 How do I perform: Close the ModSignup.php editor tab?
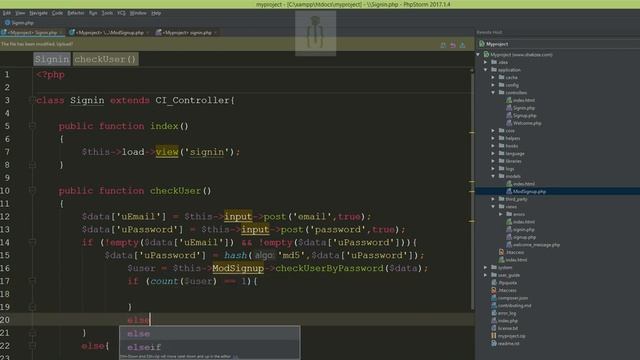147,32
